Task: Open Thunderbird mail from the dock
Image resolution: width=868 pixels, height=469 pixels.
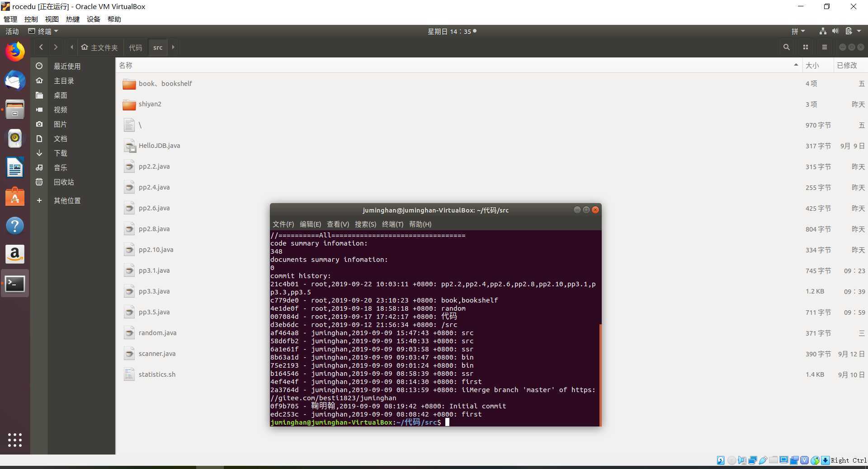Action: coord(15,81)
